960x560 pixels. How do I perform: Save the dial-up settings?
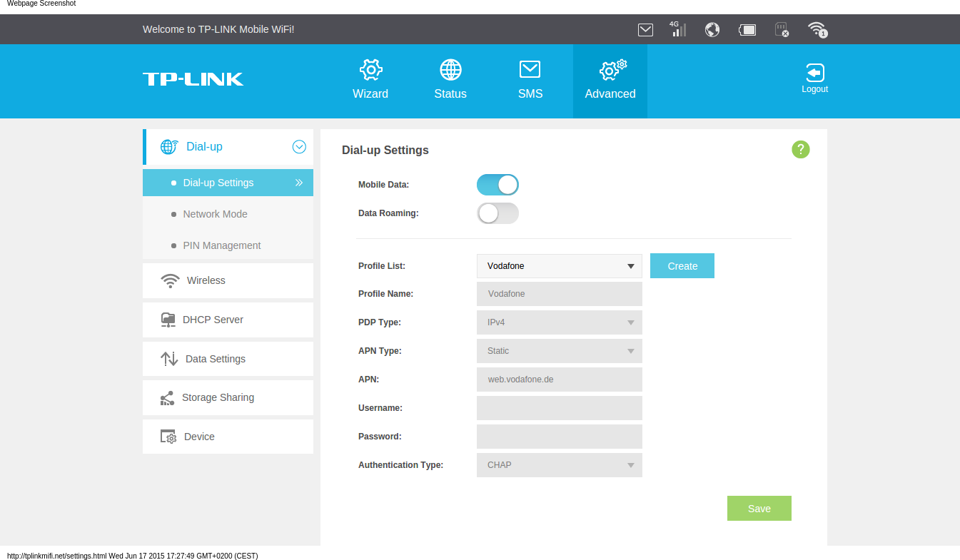coord(759,509)
